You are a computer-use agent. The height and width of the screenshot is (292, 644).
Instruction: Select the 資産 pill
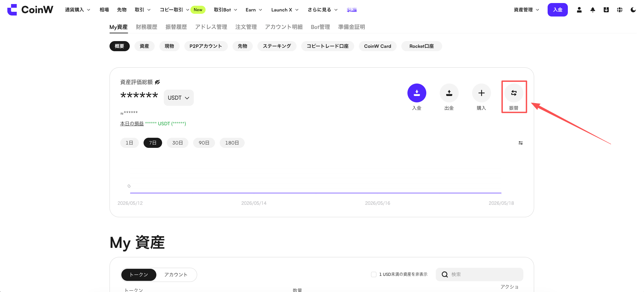[x=145, y=46]
